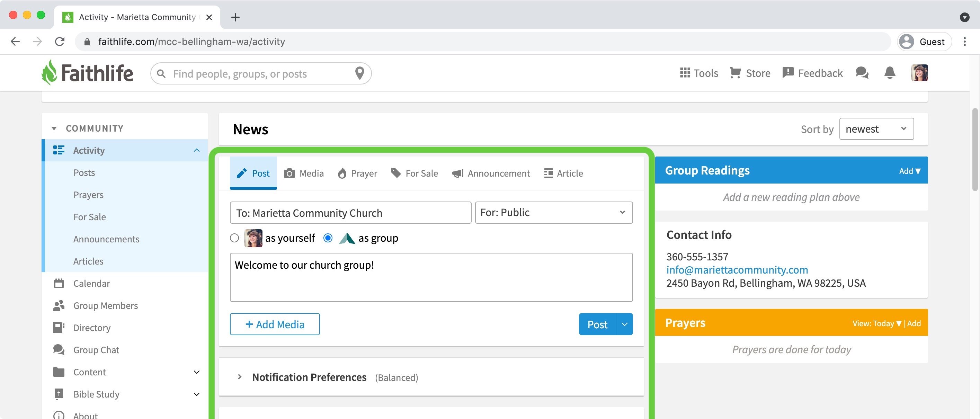980x419 pixels.
Task: Click the page vertical scrollbar
Action: [x=975, y=150]
